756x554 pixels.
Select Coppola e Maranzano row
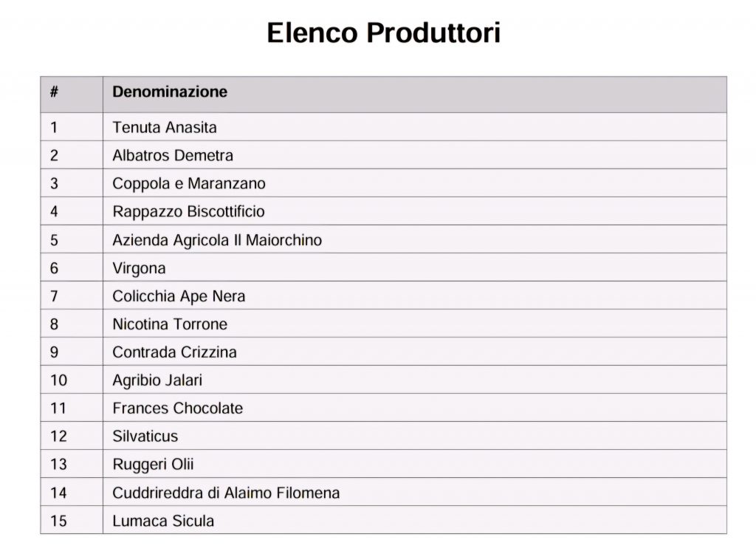pyautogui.click(x=383, y=183)
